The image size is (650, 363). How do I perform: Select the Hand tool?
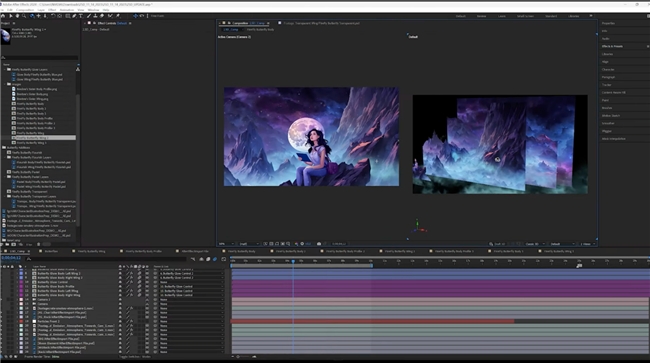tap(17, 16)
